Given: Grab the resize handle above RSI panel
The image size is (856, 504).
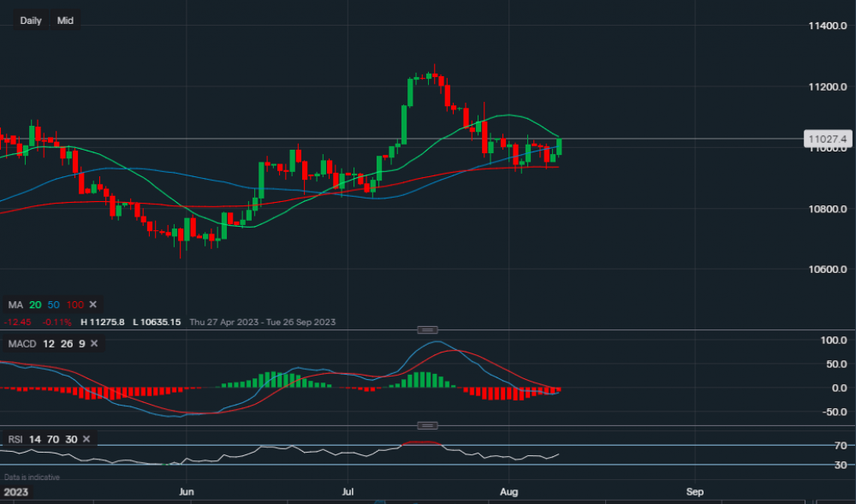Looking at the screenshot, I should pyautogui.click(x=427, y=425).
